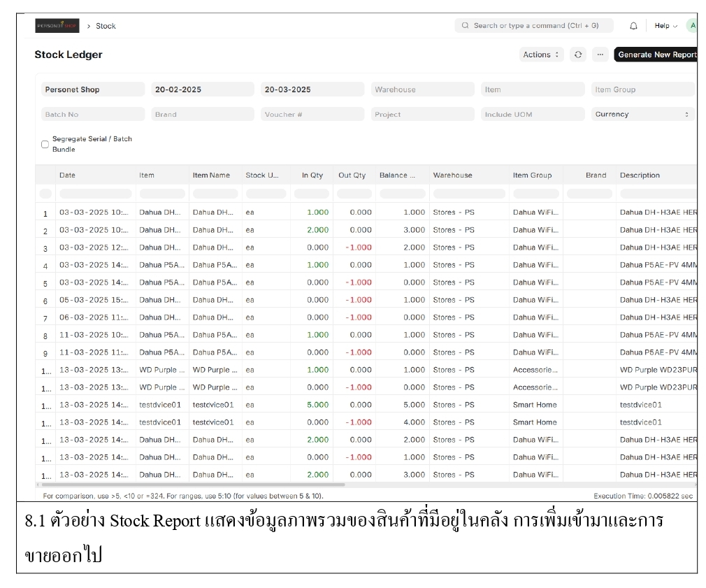
Task: Click the Item filter field
Action: point(533,89)
